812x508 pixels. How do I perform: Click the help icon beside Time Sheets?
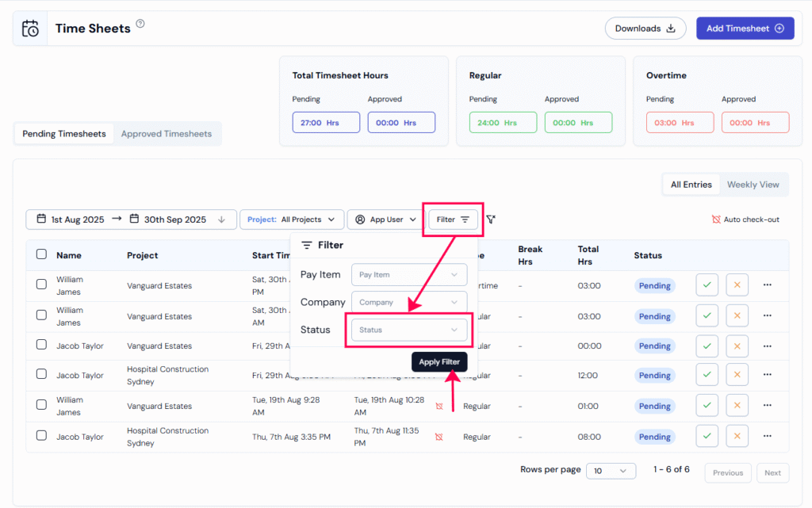pyautogui.click(x=140, y=24)
